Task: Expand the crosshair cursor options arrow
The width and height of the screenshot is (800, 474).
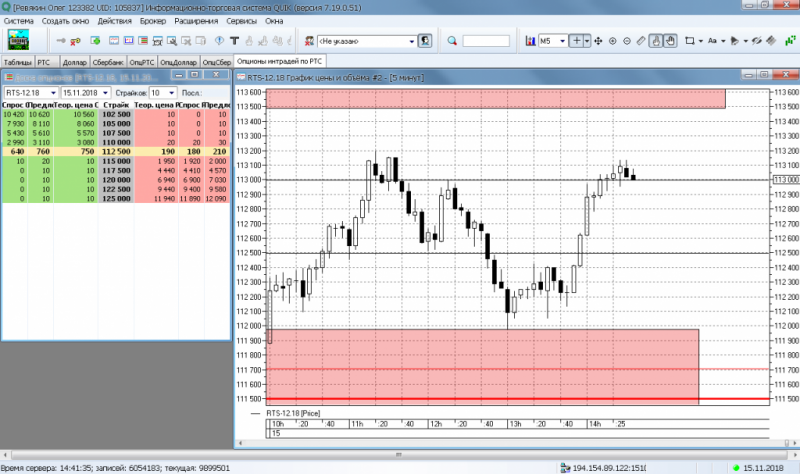Action: coord(587,41)
